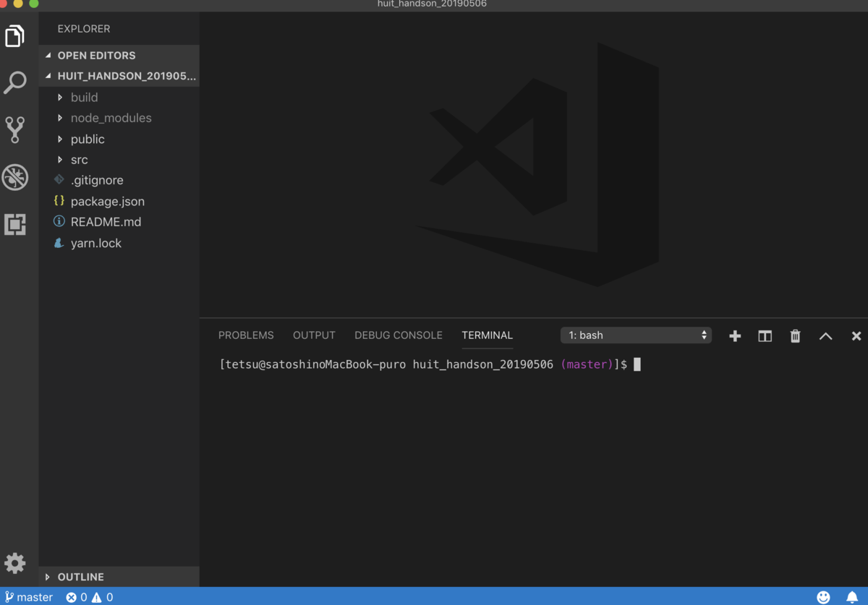The width and height of the screenshot is (868, 605).
Task: Close the terminal panel
Action: (856, 336)
